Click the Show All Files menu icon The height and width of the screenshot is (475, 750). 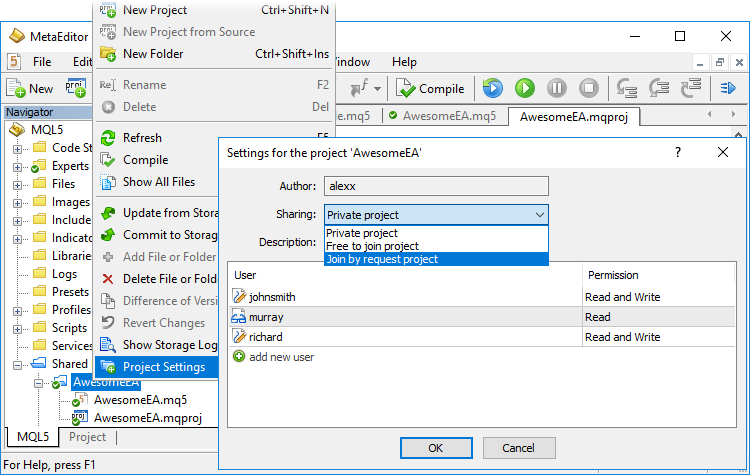tap(109, 182)
